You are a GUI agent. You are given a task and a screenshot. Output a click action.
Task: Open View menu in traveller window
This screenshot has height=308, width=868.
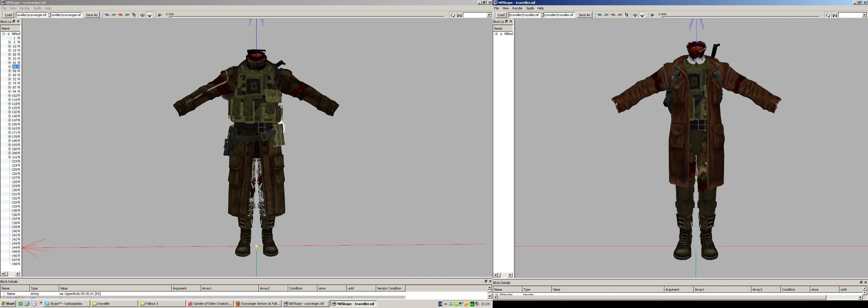click(506, 8)
